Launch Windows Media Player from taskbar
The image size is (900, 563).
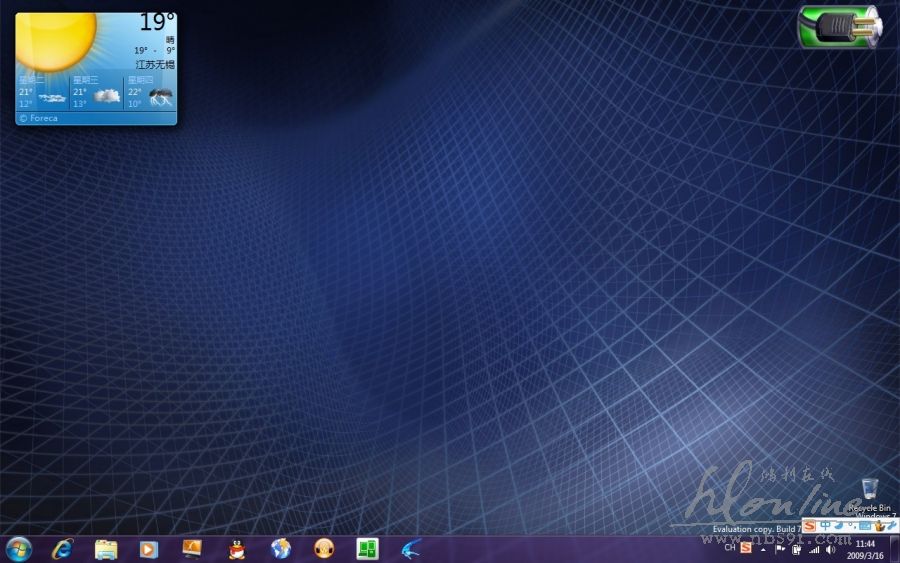pyautogui.click(x=149, y=548)
